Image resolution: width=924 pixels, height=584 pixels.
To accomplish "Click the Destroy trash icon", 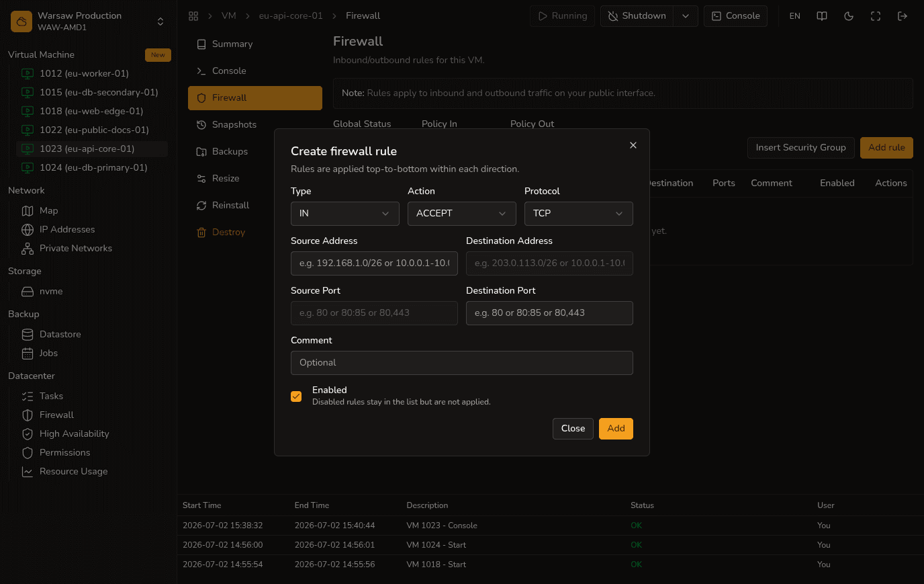I will pos(201,232).
